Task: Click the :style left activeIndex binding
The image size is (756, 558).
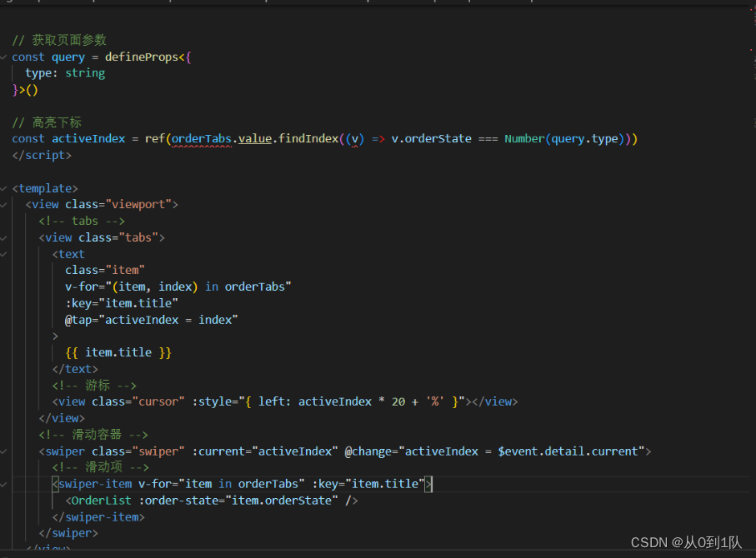Action: tap(328, 402)
